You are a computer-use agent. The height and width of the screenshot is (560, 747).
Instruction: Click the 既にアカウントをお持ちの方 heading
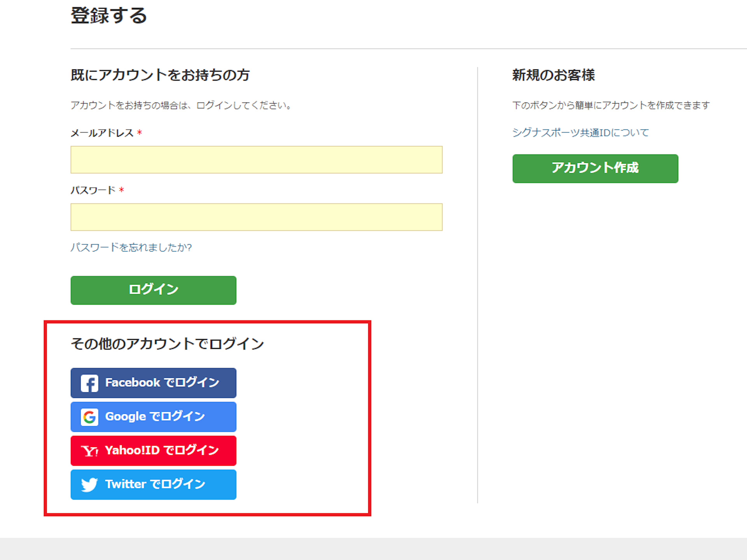click(x=160, y=75)
